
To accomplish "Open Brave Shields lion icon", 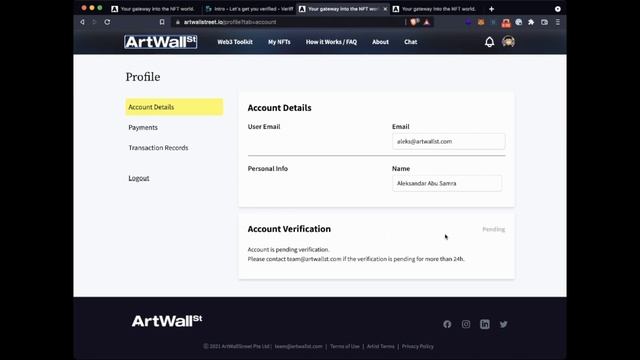I will click(x=414, y=22).
